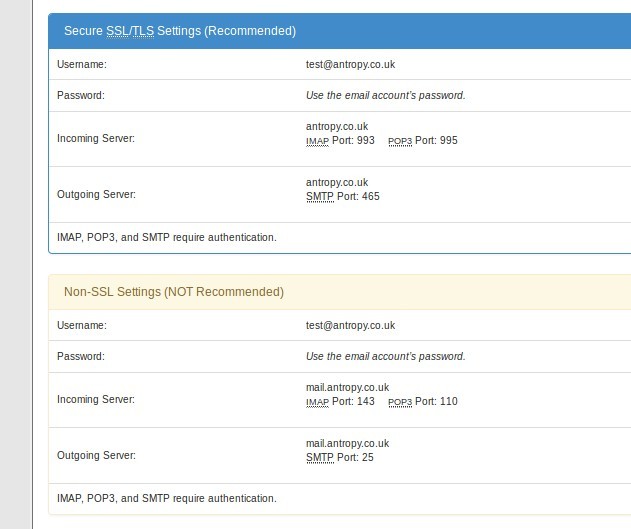Click the POP3 abbreviation beside Port 110
This screenshot has height=529, width=631.
pos(400,402)
